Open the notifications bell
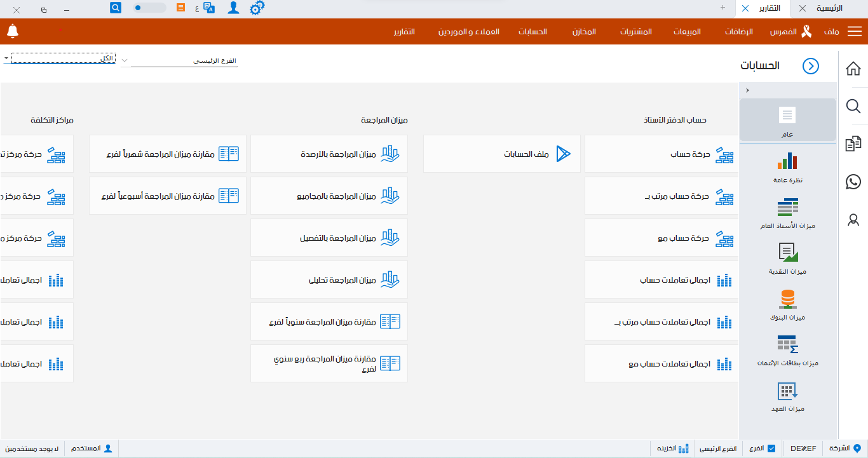 [12, 30]
